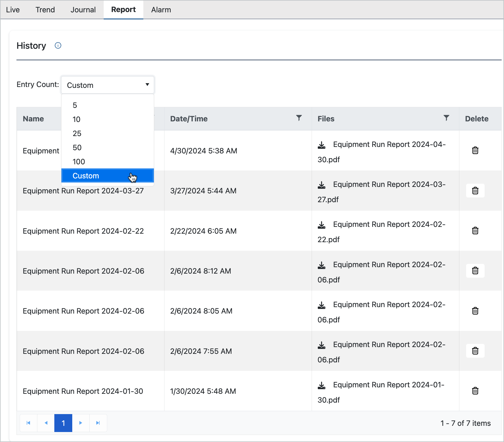Delete the 2/6/2024 8:12 AM report
The image size is (504, 442).
coord(475,271)
